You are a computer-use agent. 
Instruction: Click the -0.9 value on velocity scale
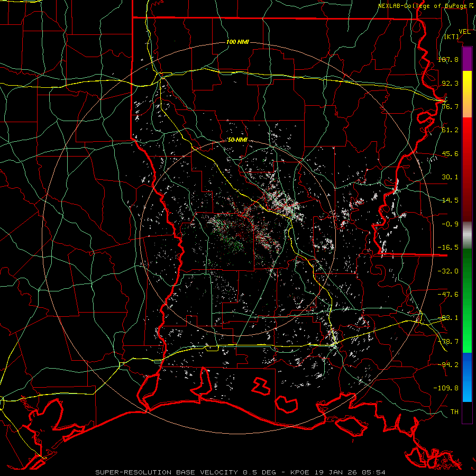coord(450,224)
